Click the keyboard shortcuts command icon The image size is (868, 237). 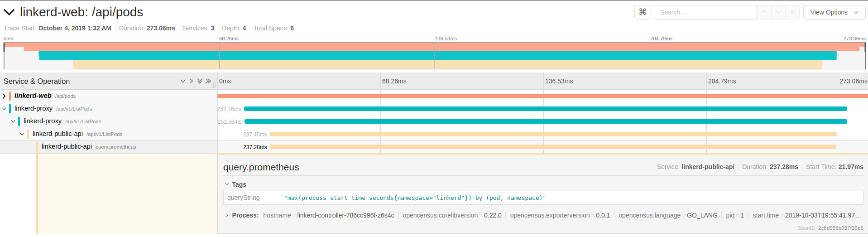pyautogui.click(x=642, y=12)
